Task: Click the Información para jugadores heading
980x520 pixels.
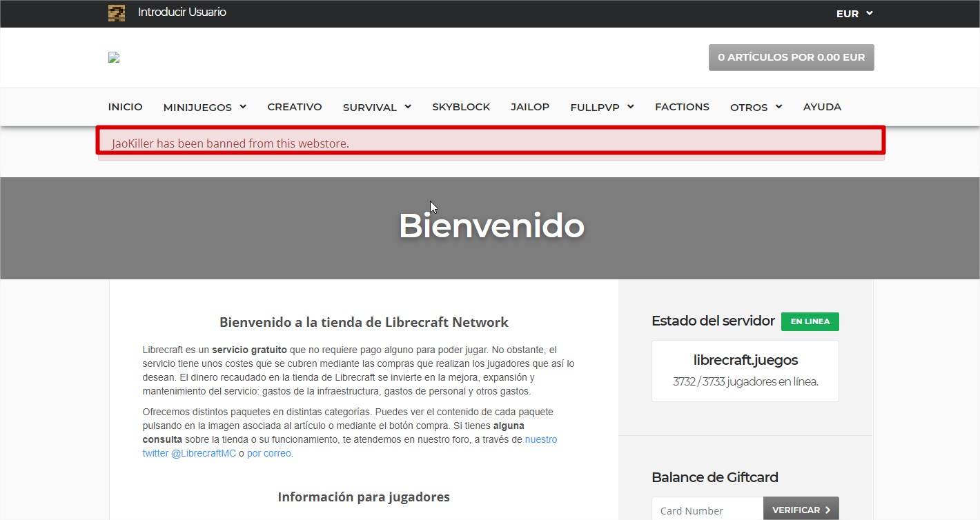Action: pyautogui.click(x=364, y=497)
